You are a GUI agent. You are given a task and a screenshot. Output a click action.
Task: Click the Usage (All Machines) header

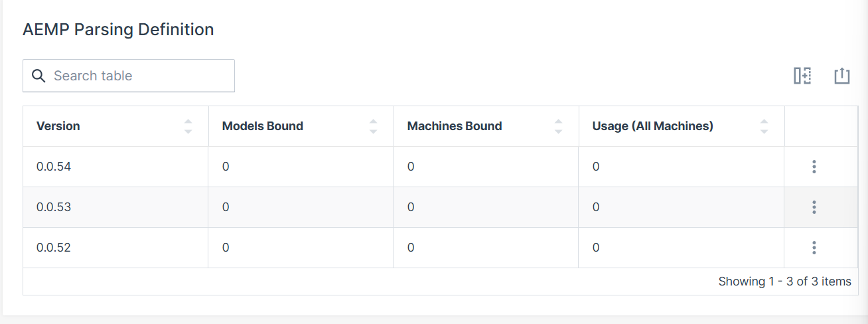click(652, 126)
